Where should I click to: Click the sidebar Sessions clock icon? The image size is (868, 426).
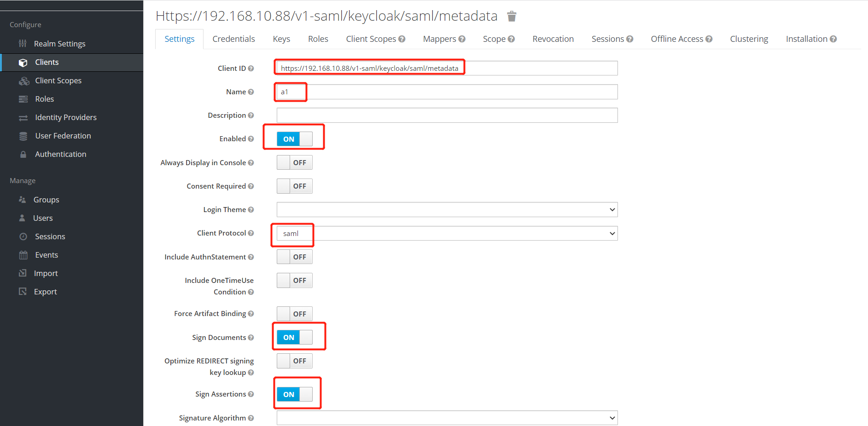click(x=23, y=236)
